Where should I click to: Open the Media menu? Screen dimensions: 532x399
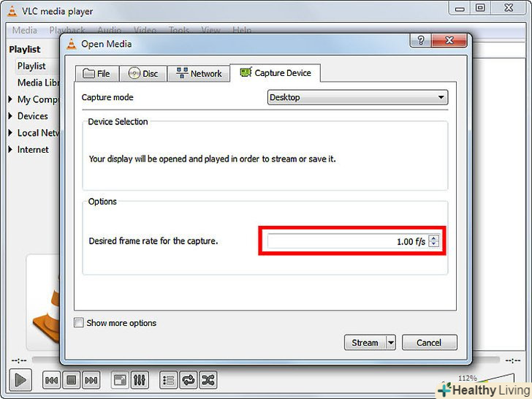point(24,30)
